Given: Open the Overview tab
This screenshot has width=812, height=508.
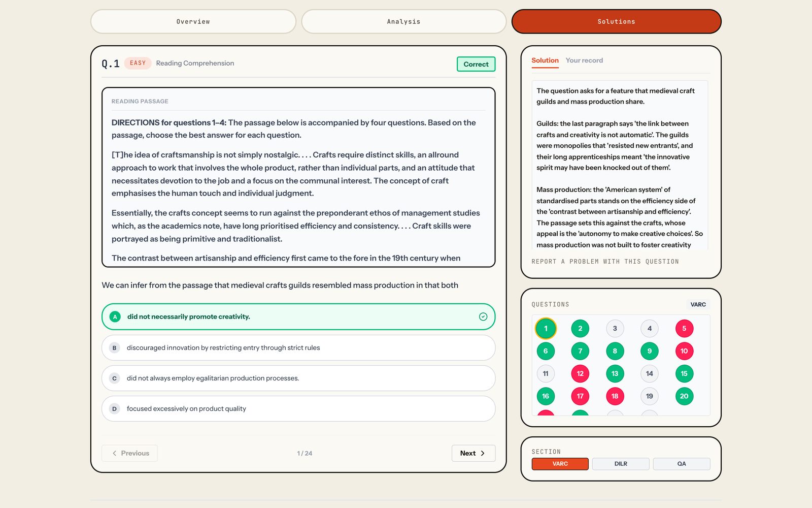Looking at the screenshot, I should pos(193,21).
